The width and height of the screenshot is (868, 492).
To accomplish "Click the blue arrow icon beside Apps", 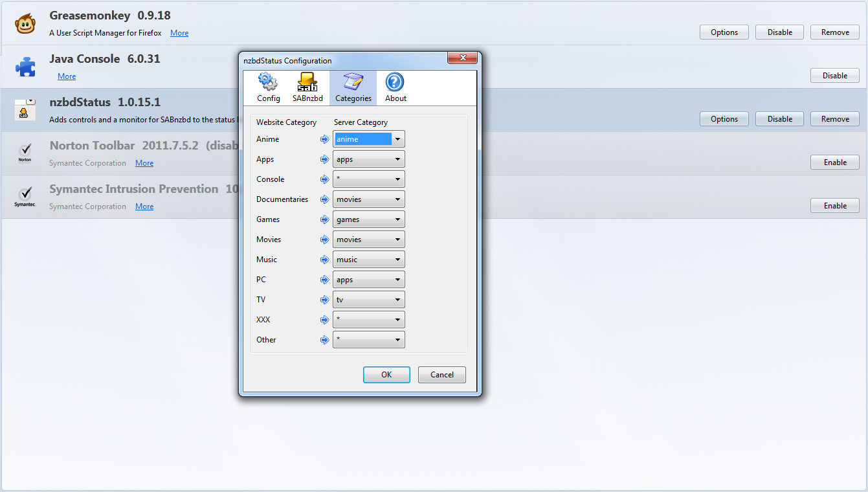I will point(325,159).
